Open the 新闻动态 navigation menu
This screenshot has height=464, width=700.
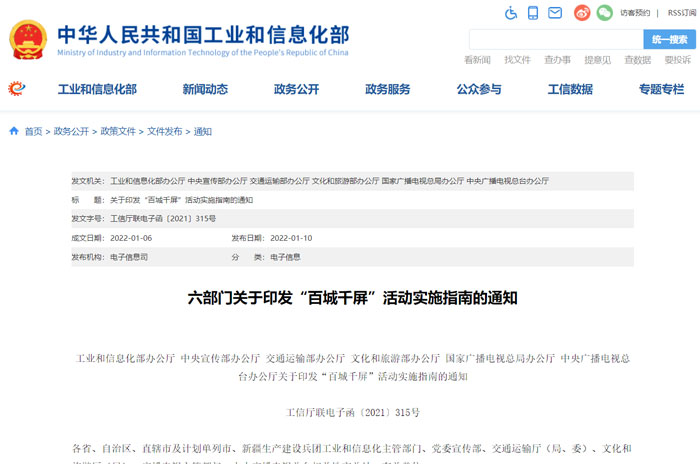click(x=205, y=89)
